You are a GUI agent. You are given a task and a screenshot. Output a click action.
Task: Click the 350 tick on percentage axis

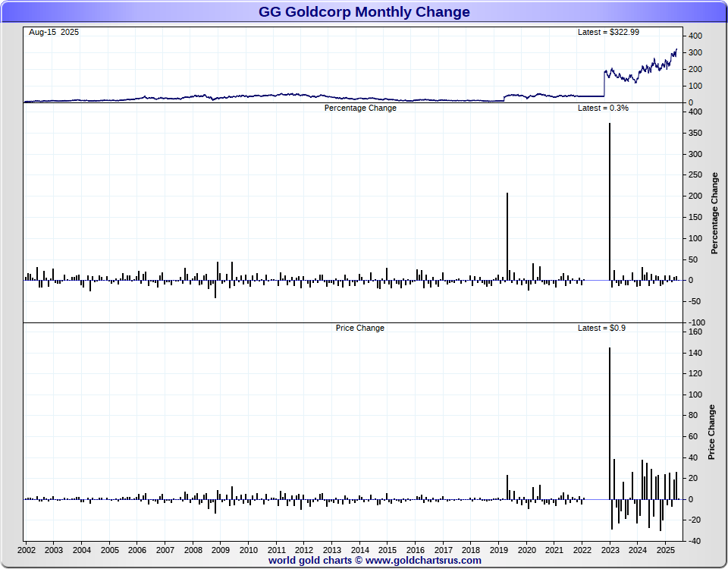click(x=695, y=134)
